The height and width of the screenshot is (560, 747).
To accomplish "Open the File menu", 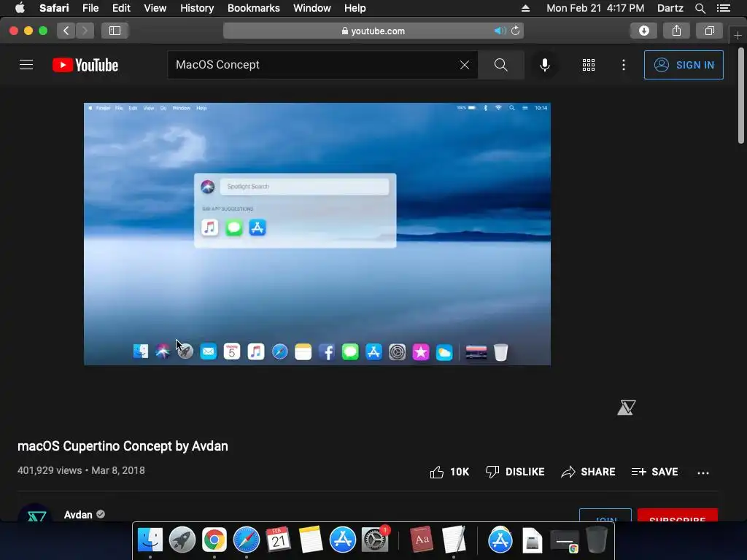I will click(x=90, y=8).
